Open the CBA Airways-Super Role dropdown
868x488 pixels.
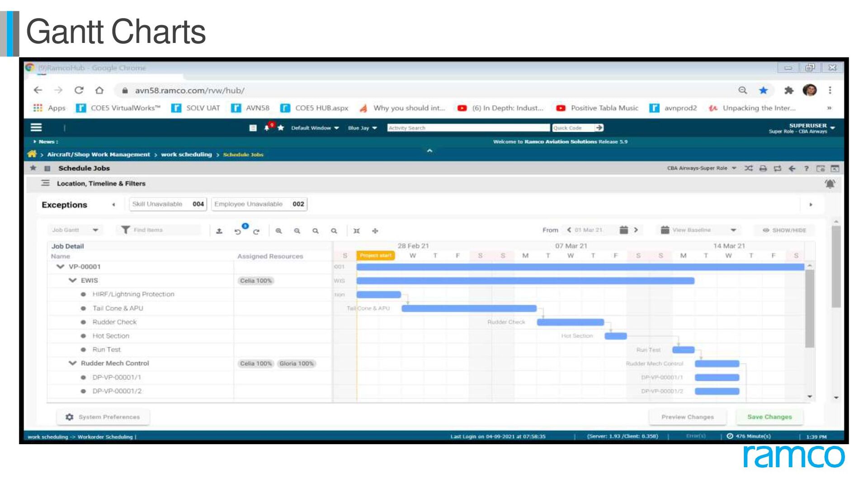tap(702, 168)
